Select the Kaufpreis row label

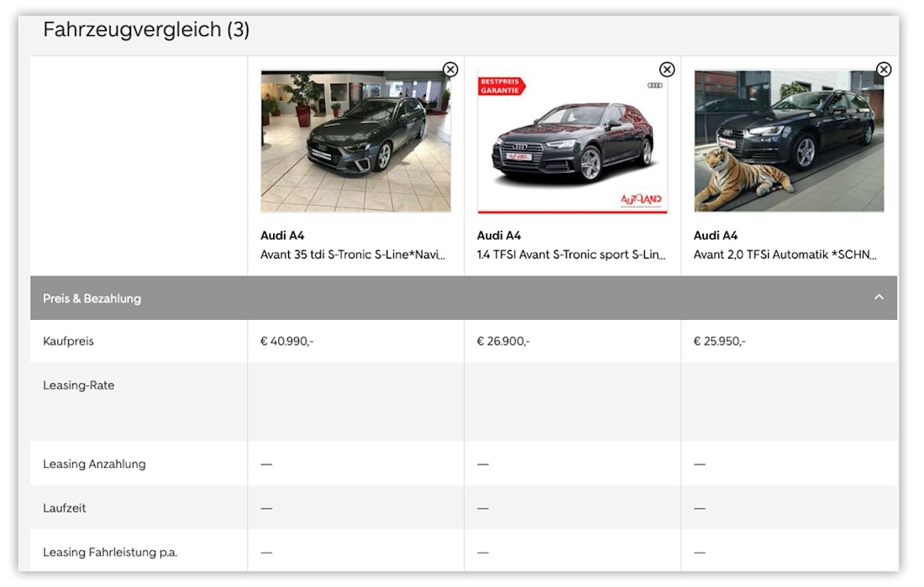(68, 341)
